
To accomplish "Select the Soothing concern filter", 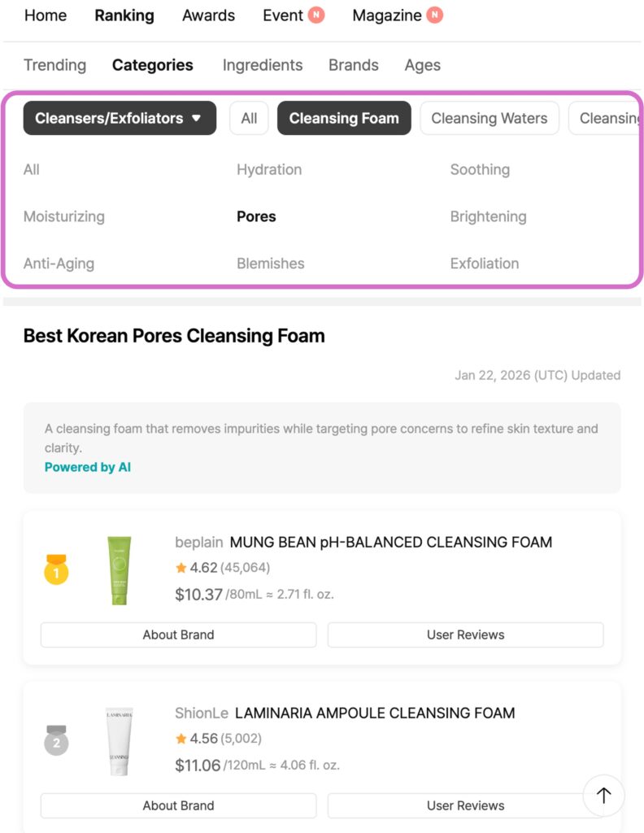I will point(480,169).
